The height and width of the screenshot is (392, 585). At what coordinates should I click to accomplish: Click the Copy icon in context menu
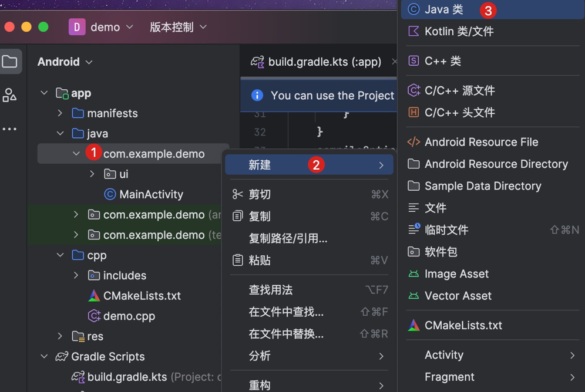coord(237,216)
